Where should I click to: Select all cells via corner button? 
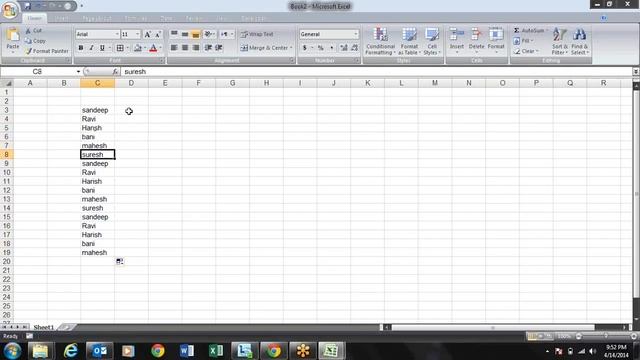(7, 83)
